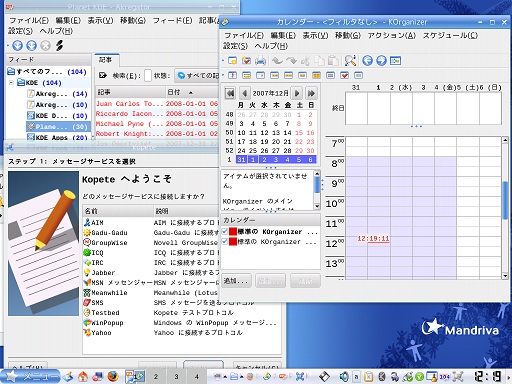The image size is (512, 384).
Task: Click New To-do icon in KOrganizer toolbar
Action: (246, 61)
